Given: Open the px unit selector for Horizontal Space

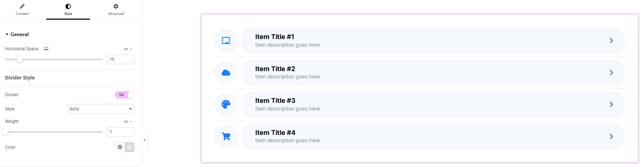Looking at the screenshot, I should click(128, 49).
